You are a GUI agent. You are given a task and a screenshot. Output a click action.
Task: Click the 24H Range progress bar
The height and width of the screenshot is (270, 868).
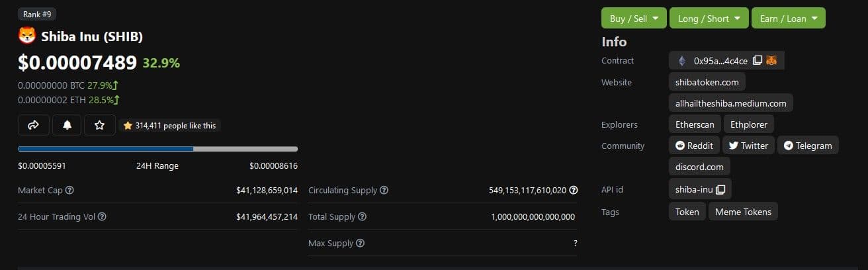(157, 149)
